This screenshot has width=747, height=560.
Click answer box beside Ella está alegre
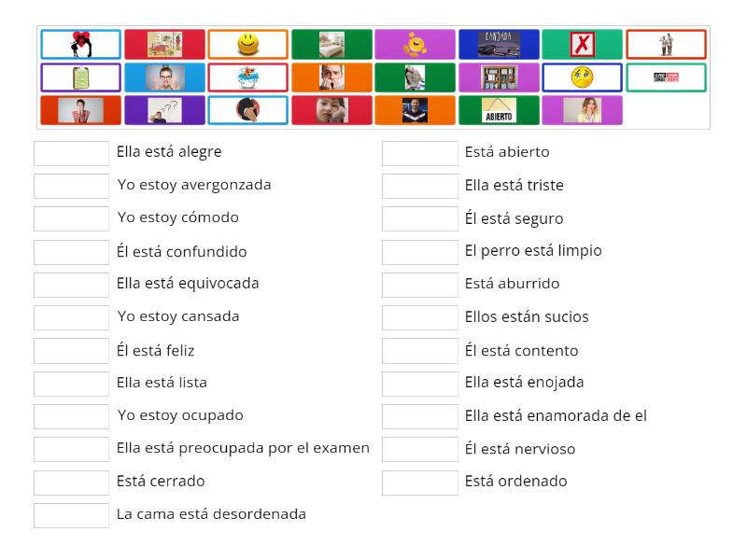pos(72,153)
